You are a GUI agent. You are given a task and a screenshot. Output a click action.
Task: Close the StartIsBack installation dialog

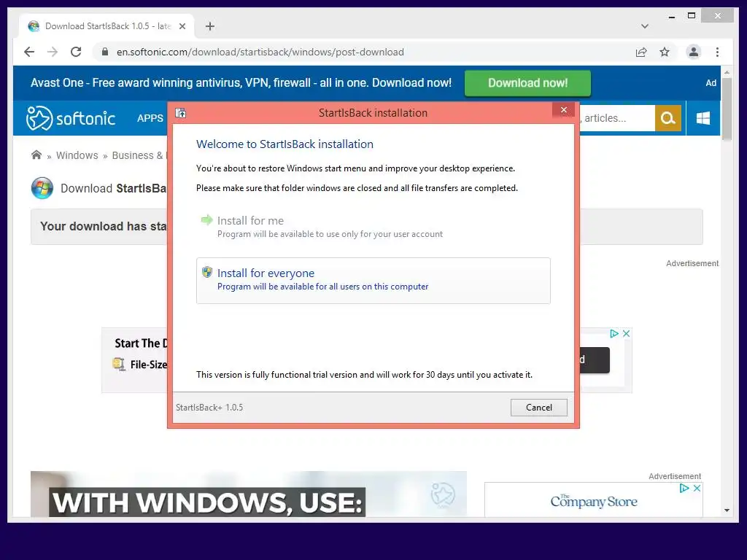click(x=564, y=110)
